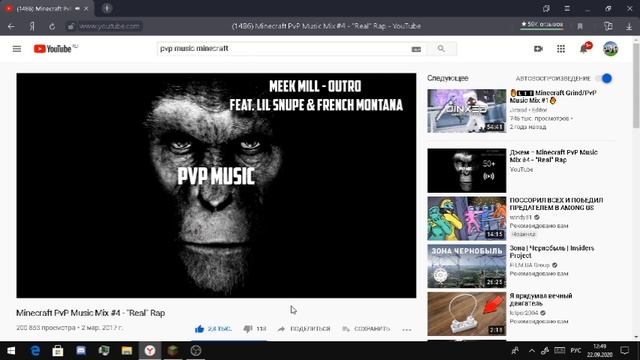Click the video title Minecraft PvP Music Mix #4
Screen dimensions: 640x360
click(91, 313)
